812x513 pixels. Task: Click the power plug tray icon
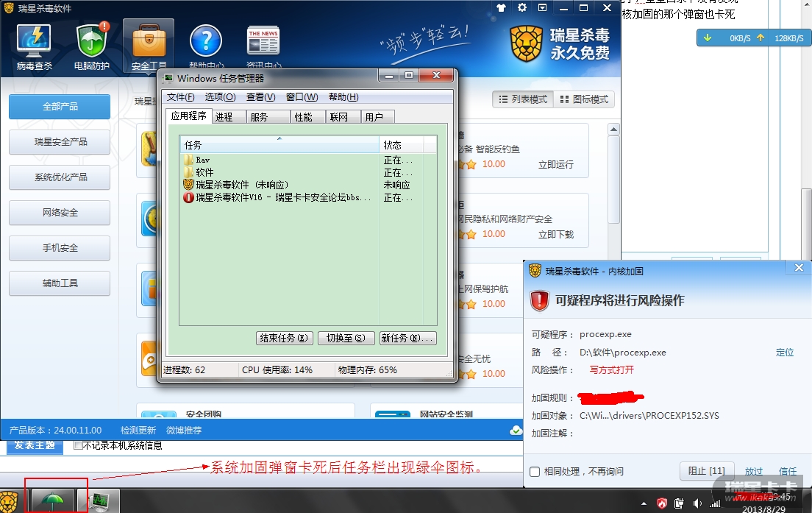pyautogui.click(x=680, y=503)
